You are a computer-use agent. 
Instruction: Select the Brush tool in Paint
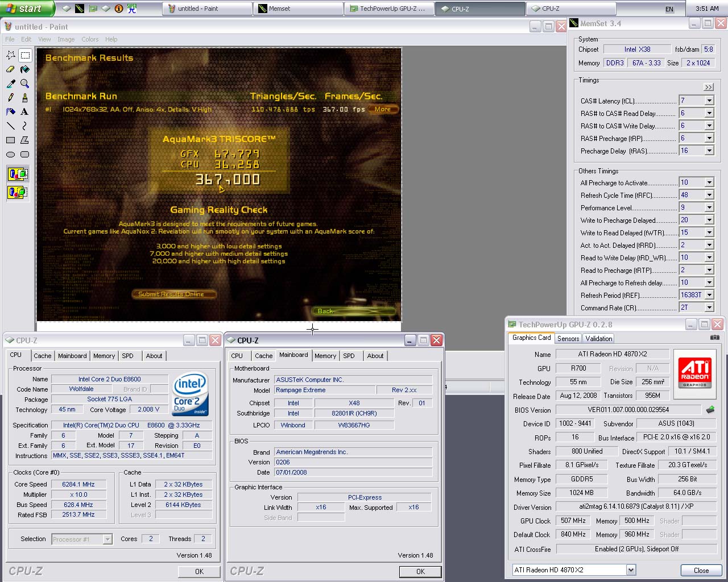(x=25, y=98)
